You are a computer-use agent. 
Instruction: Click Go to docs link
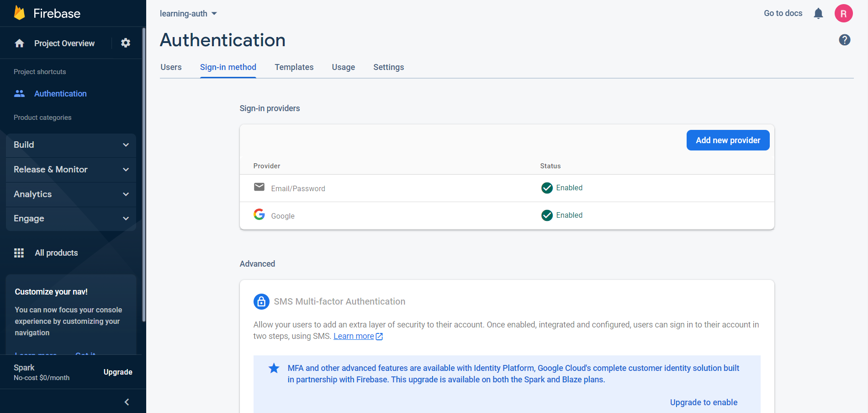[x=783, y=13]
